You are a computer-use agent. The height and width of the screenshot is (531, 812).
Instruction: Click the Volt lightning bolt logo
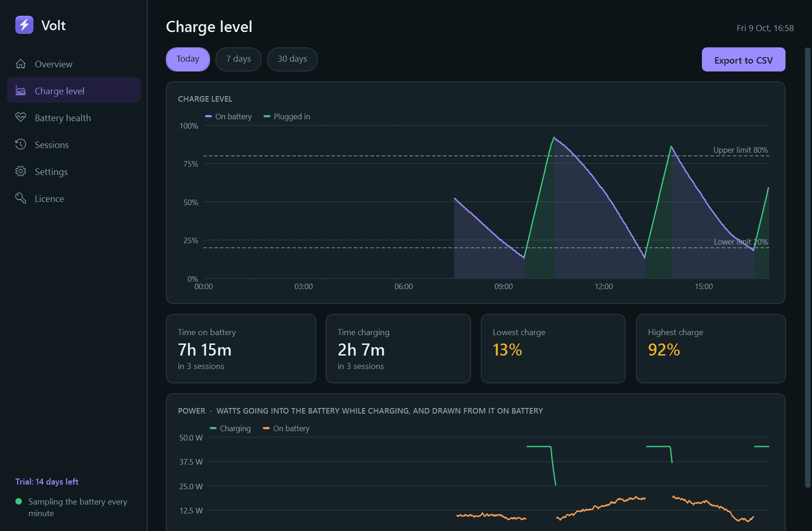coord(24,25)
